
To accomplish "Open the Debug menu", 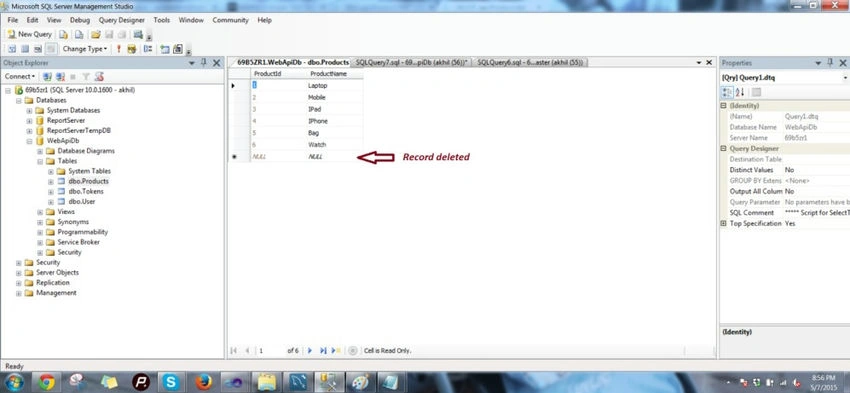I will [x=80, y=20].
